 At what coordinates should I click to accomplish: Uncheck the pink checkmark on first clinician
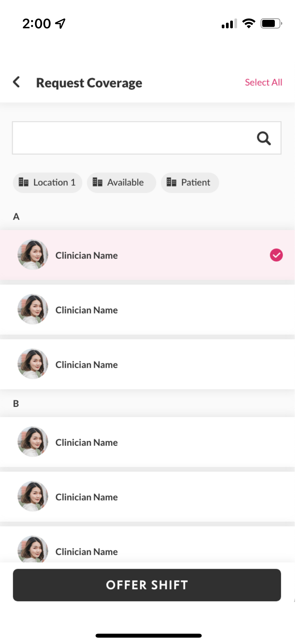(276, 255)
